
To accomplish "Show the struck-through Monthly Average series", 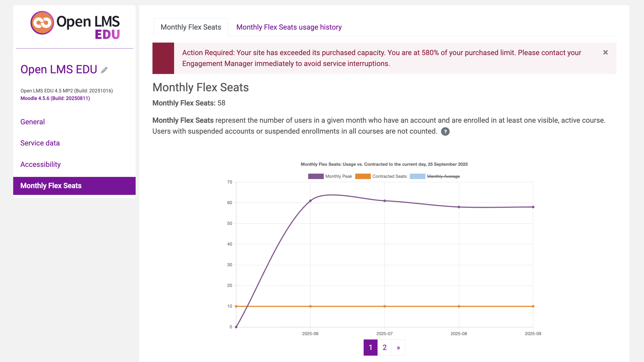I will [443, 176].
